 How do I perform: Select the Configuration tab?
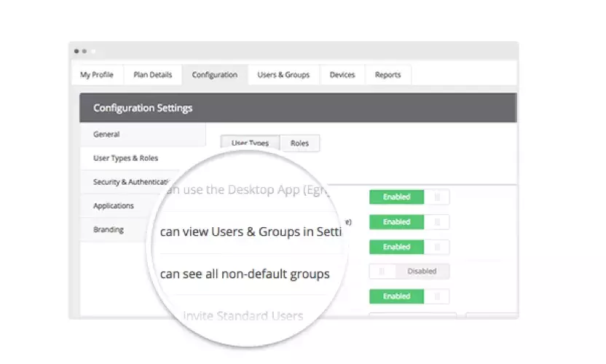tap(214, 74)
